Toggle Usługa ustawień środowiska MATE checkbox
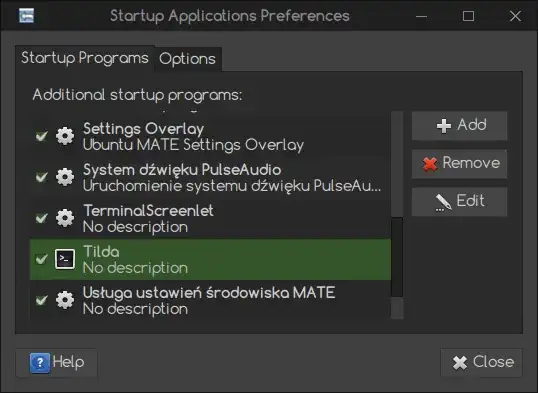This screenshot has height=393, width=538. (42, 300)
